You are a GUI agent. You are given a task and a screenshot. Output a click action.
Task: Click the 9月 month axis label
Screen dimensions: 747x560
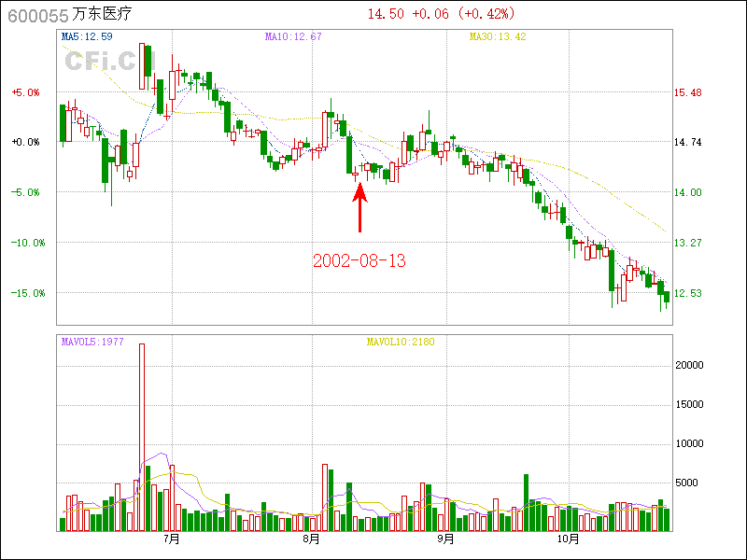445,539
